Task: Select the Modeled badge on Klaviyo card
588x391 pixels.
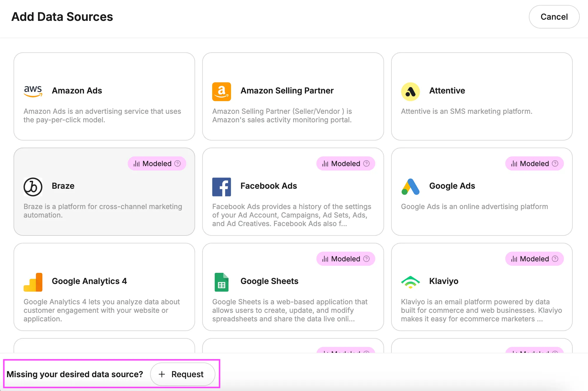Action: pos(534,259)
